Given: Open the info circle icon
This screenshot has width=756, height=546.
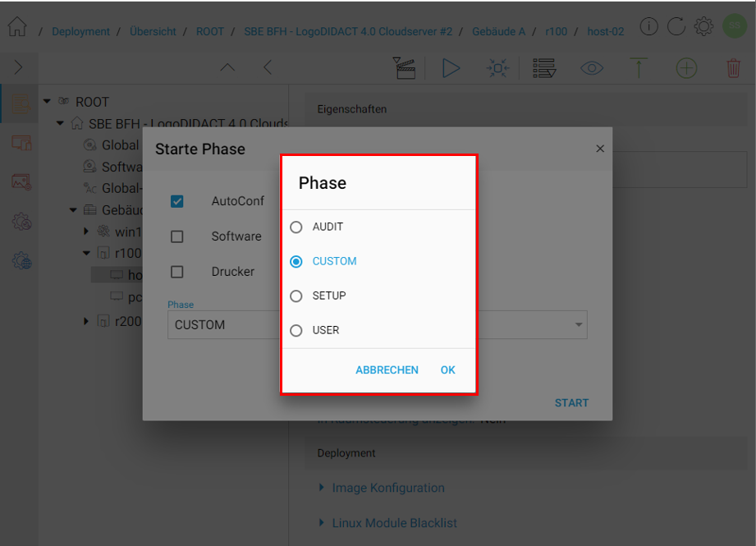Looking at the screenshot, I should (x=648, y=26).
